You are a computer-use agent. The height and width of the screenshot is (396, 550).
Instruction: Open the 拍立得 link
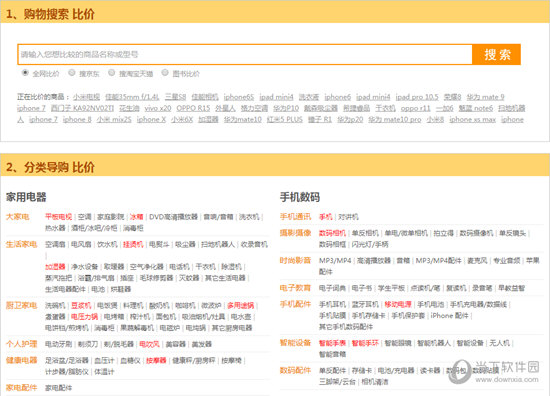(x=443, y=233)
